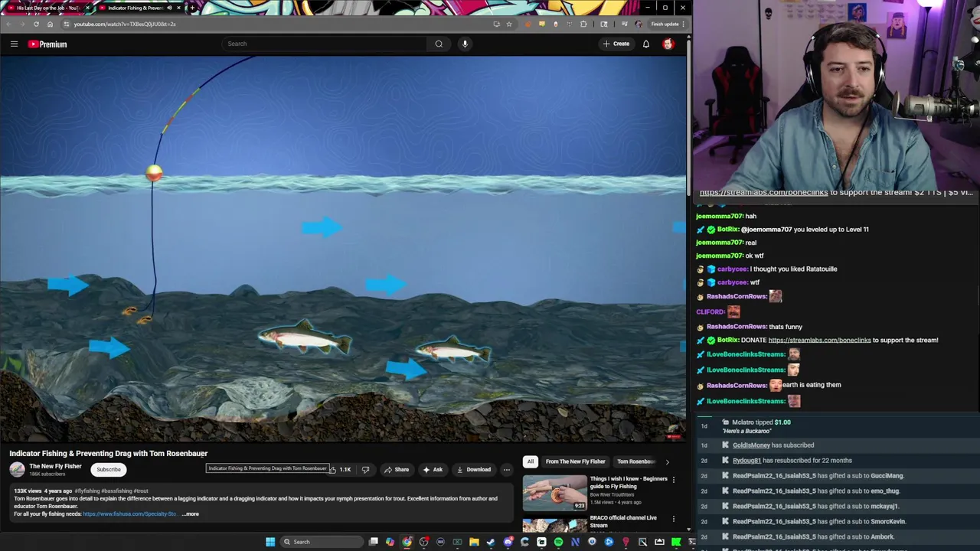Viewport: 980px width, 551px height.
Task: Open the Chrome three-dot menu
Action: click(x=683, y=24)
